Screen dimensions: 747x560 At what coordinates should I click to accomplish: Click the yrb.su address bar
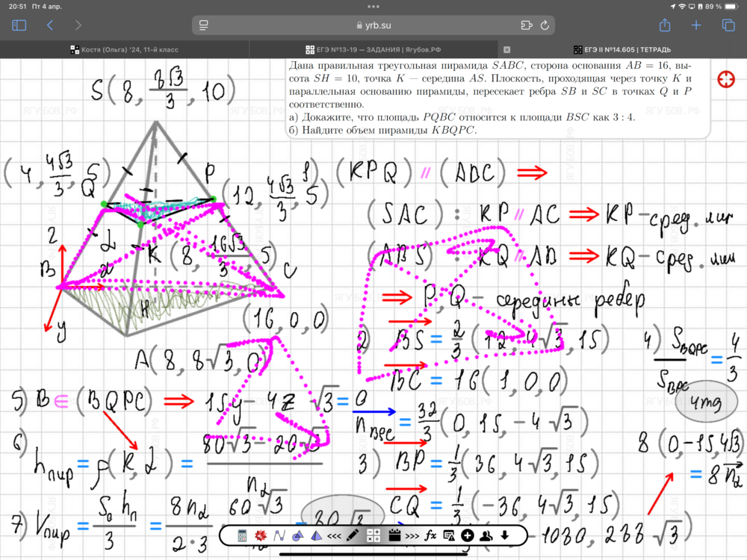coord(373,25)
